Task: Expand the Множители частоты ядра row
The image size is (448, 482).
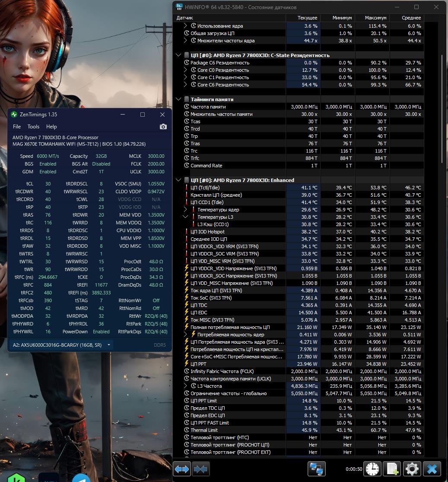Action: pyautogui.click(x=185, y=41)
